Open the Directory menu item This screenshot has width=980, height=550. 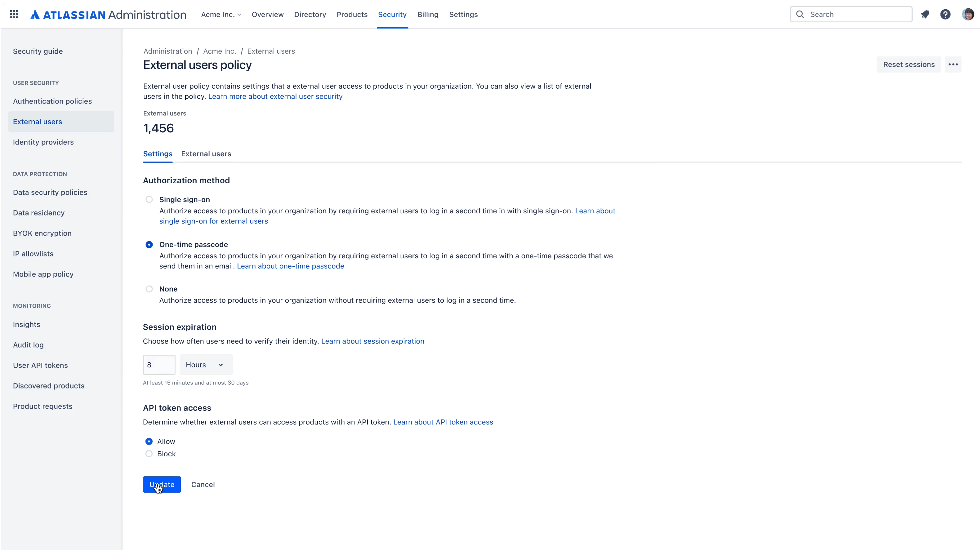(x=310, y=15)
